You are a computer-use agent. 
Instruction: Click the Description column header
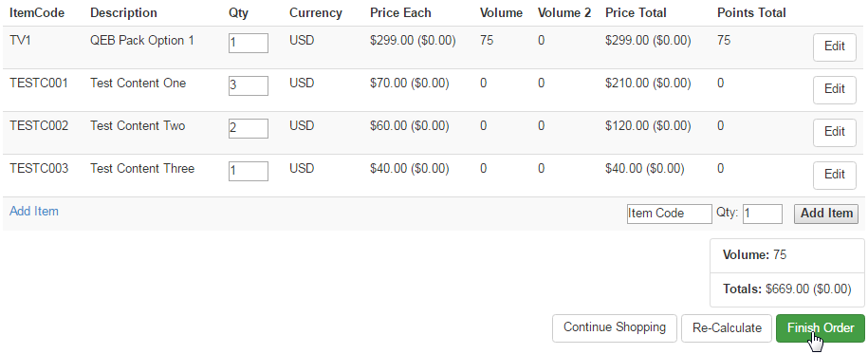(x=123, y=12)
